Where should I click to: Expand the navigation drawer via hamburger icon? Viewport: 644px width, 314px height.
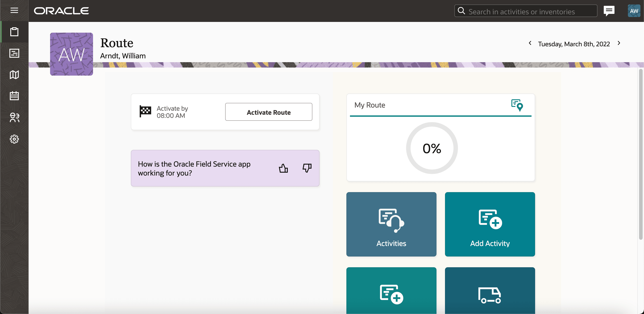[x=14, y=10]
